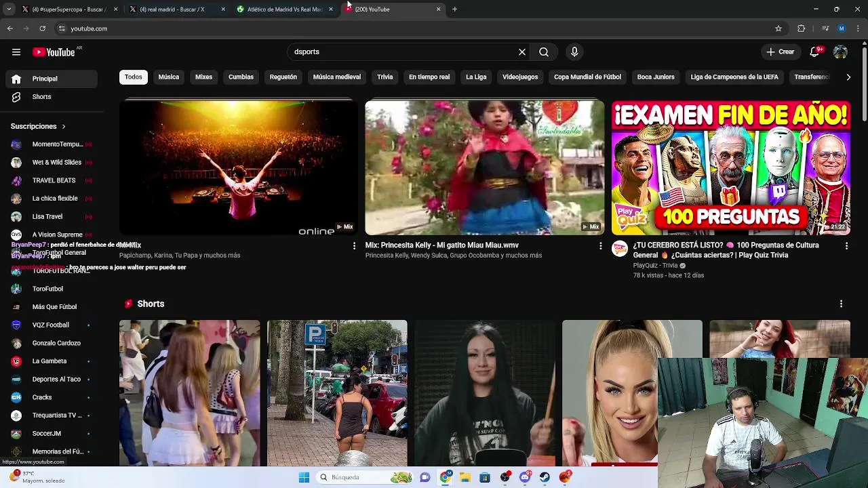Open Wet & Wild Slides channel
The width and height of the screenshot is (868, 488).
pos(52,163)
